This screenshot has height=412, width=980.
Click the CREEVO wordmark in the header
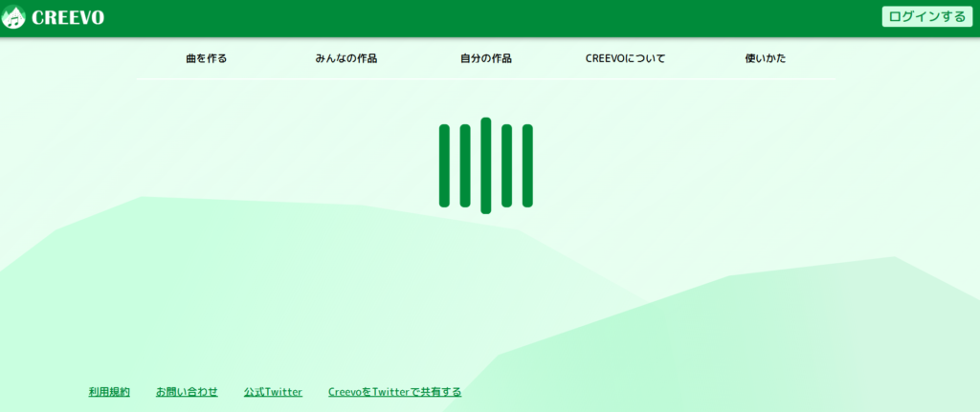(x=68, y=17)
